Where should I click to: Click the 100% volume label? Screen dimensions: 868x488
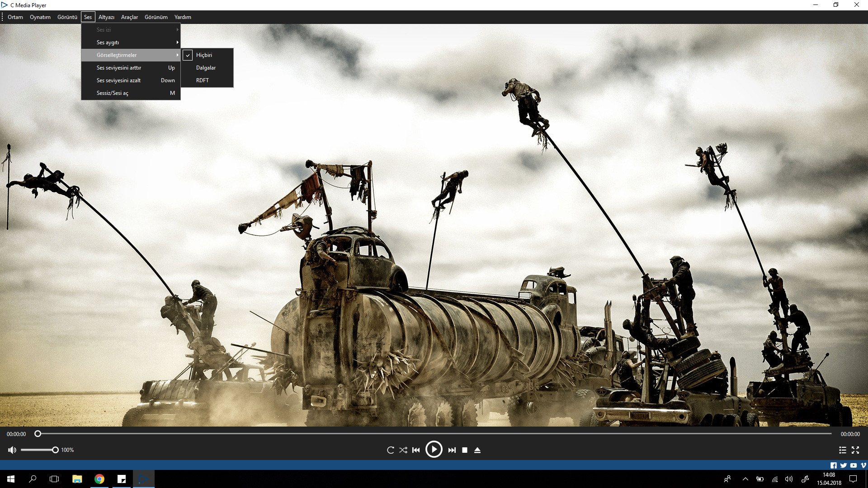[67, 450]
